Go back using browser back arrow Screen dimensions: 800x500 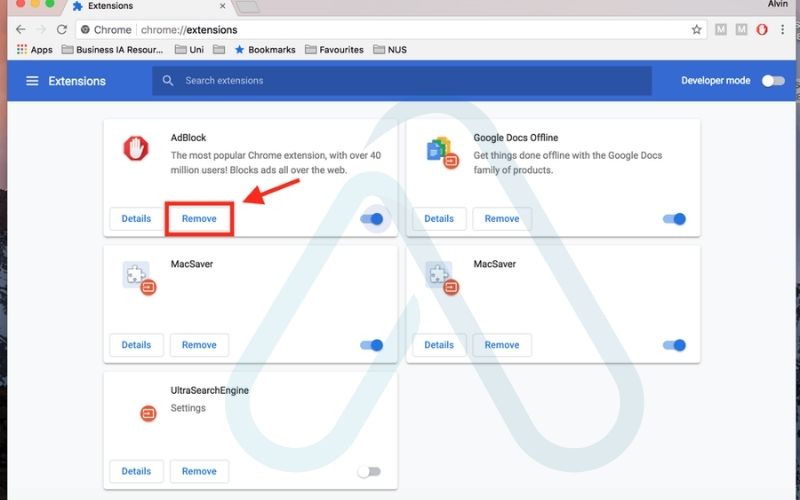[21, 30]
